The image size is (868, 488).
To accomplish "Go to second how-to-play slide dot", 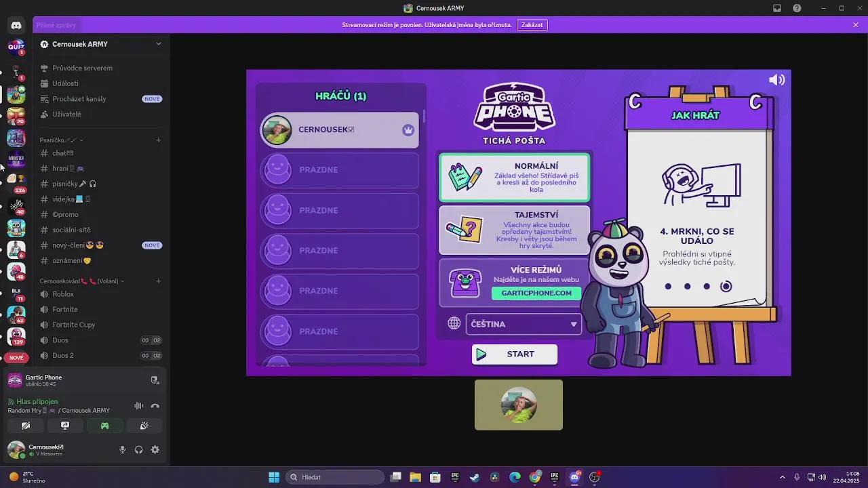I will (687, 287).
